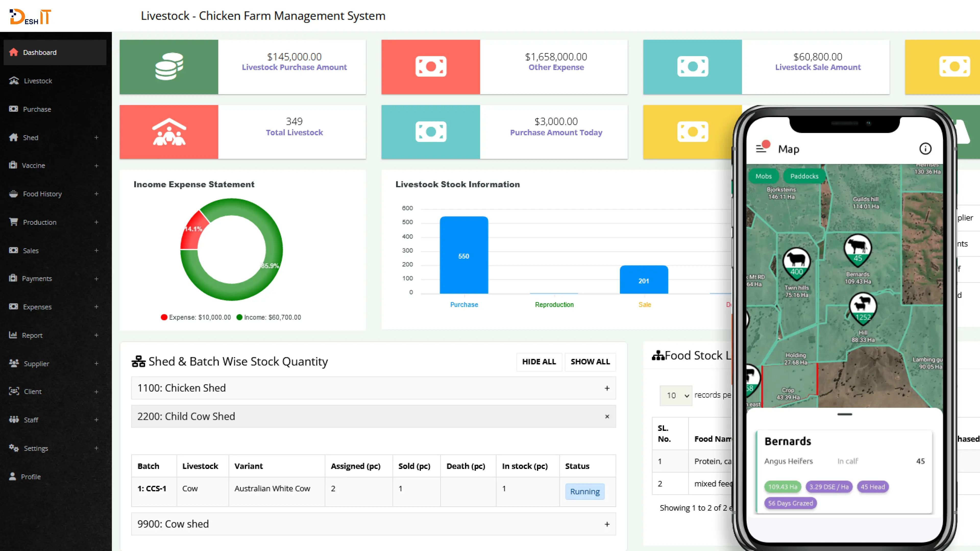Viewport: 980px width, 551px height.
Task: Click the DeshIT logo
Action: click(x=30, y=16)
